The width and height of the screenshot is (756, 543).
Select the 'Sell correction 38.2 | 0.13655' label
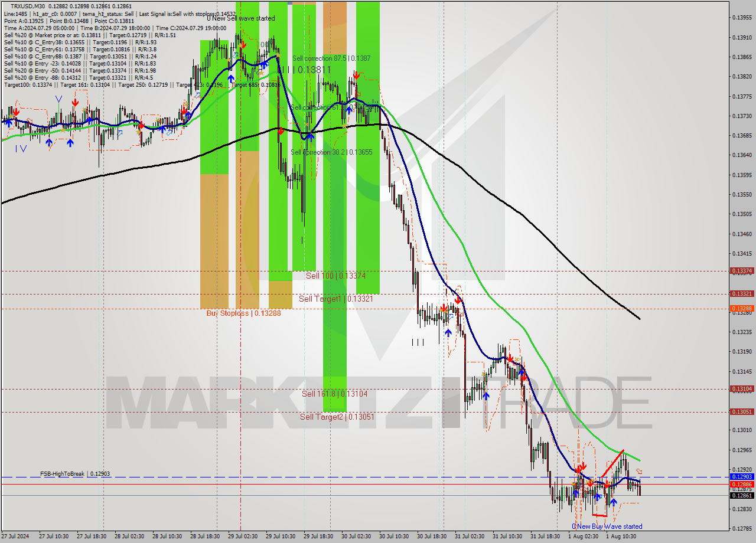[x=331, y=152]
